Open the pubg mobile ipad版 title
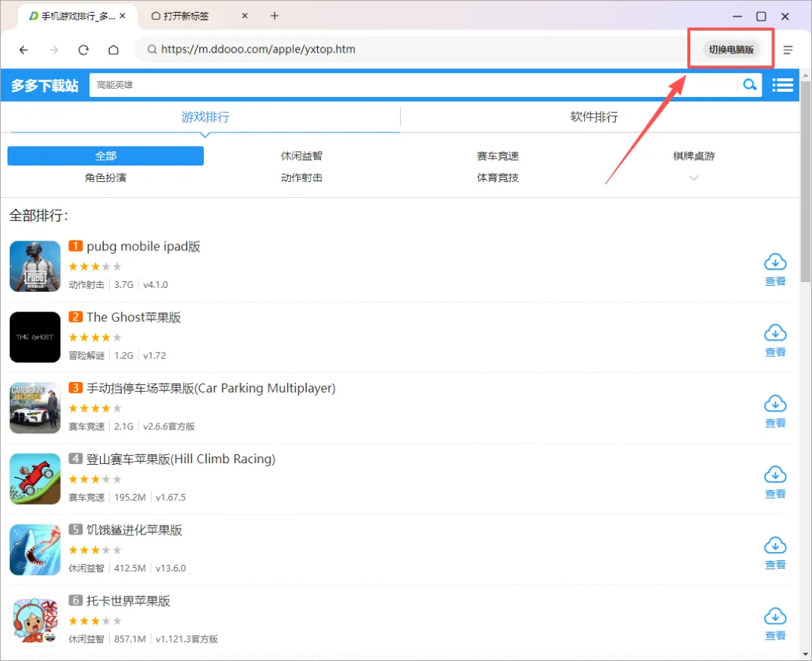This screenshot has height=661, width=812. click(x=144, y=246)
